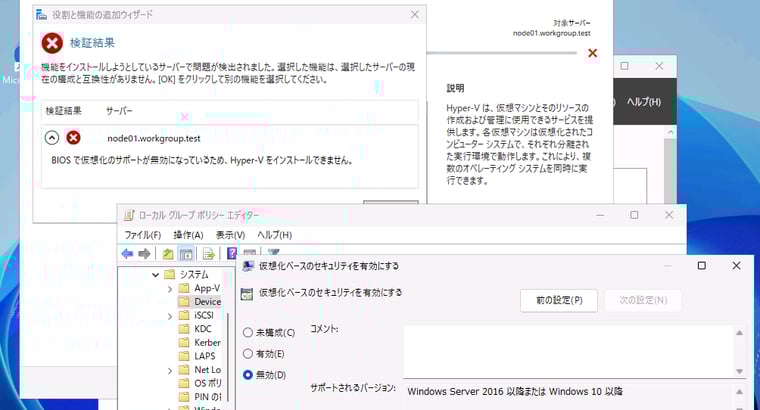Close the policy setting dialog
760x410 pixels.
tap(736, 266)
